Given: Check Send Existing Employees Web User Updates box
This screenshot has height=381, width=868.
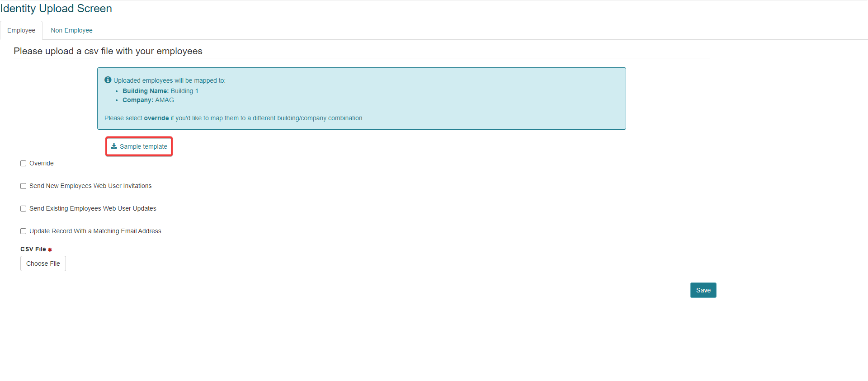Looking at the screenshot, I should (23, 209).
